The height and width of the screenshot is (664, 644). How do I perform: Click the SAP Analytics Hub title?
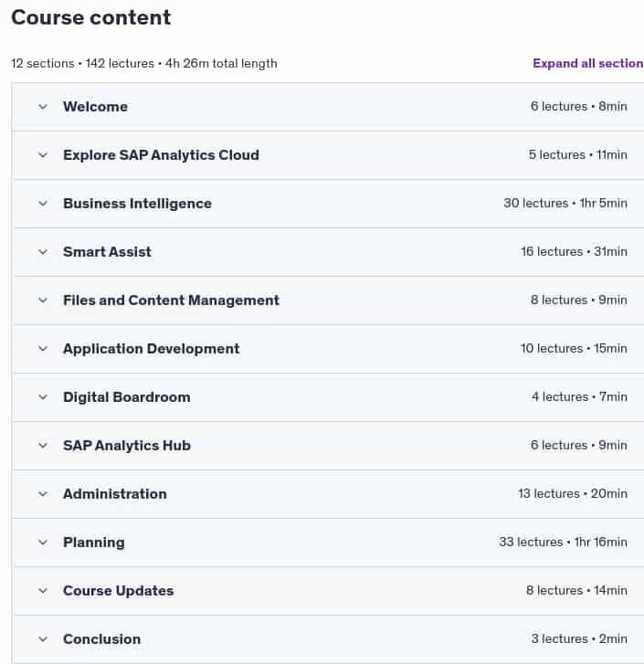coord(127,446)
